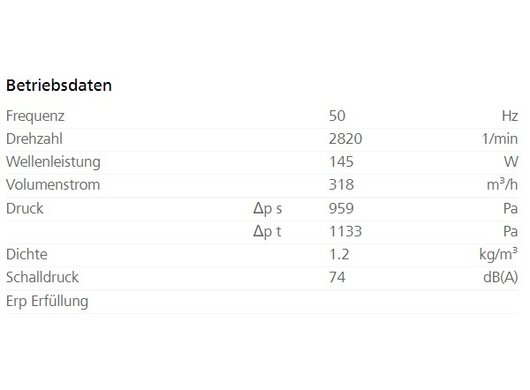Select the Wellenleistung label
This screenshot has height=390, width=530.
pyautogui.click(x=53, y=162)
